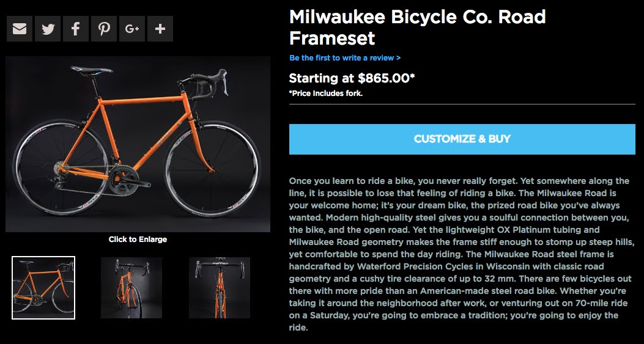Select the side-view bike thumbnail

pyautogui.click(x=43, y=288)
